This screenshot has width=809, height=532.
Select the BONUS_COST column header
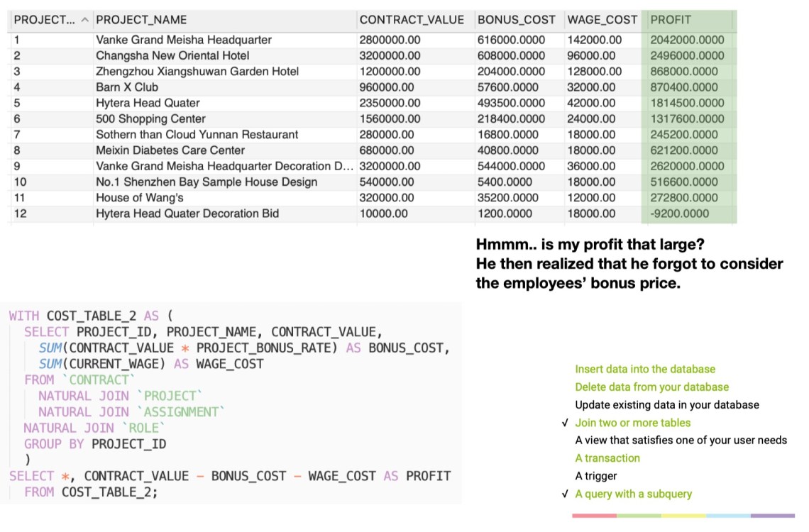coord(516,20)
